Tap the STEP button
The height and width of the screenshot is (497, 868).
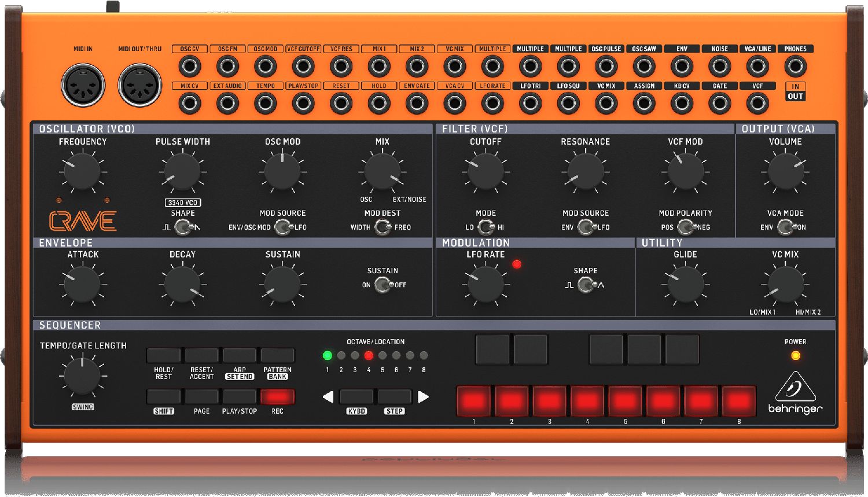pyautogui.click(x=395, y=397)
